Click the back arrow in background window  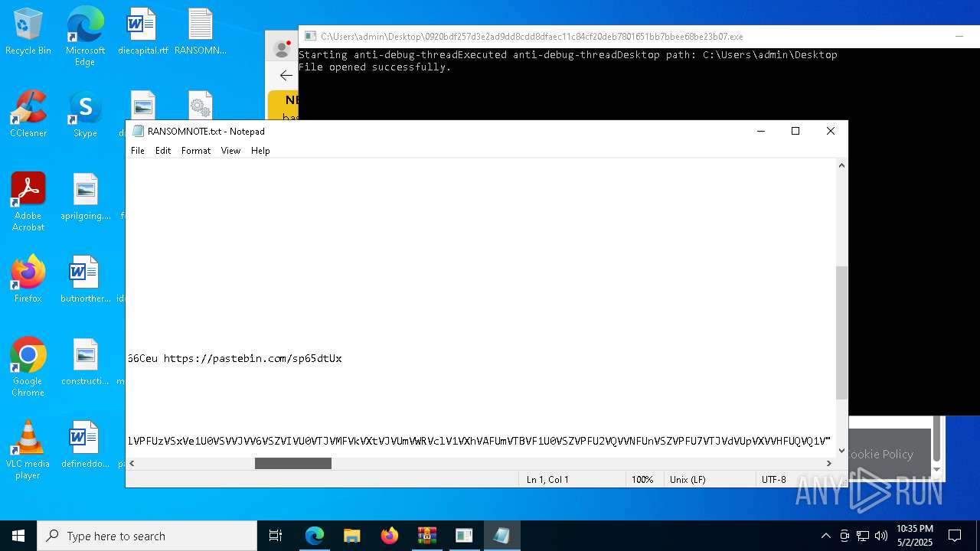coord(286,75)
